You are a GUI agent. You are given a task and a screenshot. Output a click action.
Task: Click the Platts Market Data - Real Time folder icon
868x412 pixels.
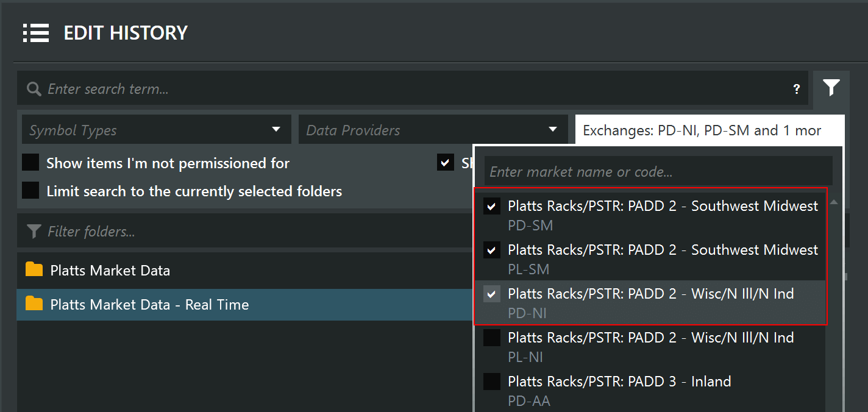[x=34, y=304]
